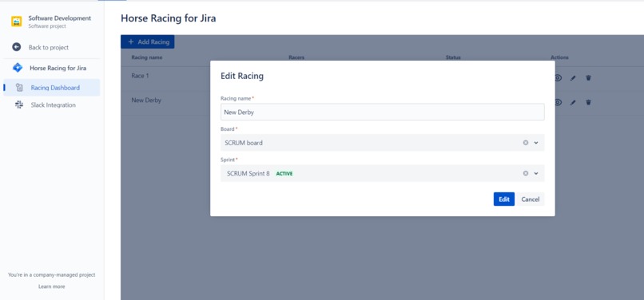Click the Software Development project title
Screen dimensions: 644x300
(x=60, y=18)
